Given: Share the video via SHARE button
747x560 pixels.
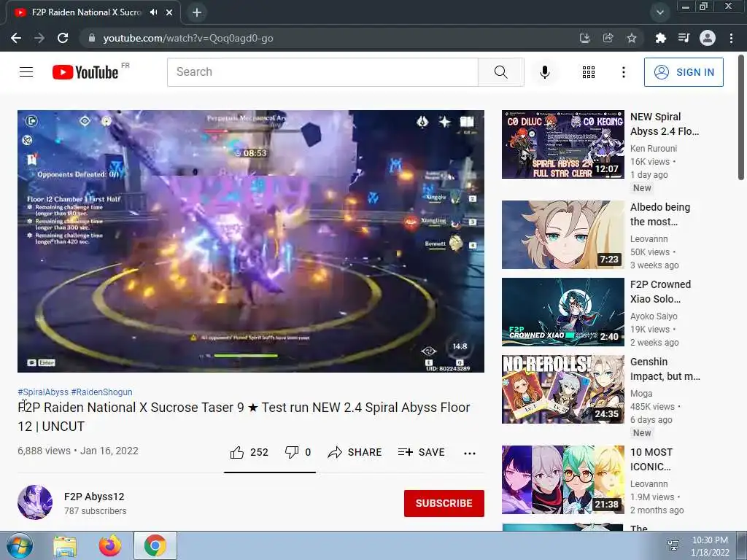Looking at the screenshot, I should pyautogui.click(x=355, y=452).
